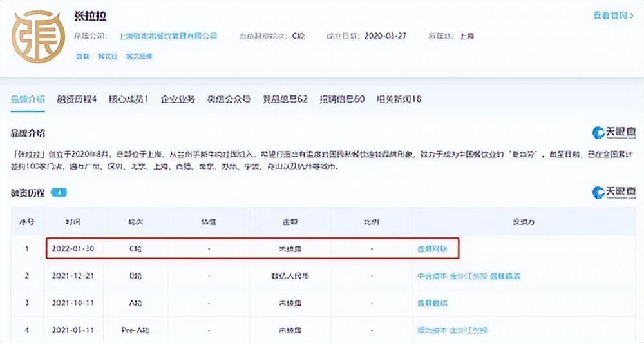The image size is (644, 343).
Task: Click the 序号 column header
Action: tap(26, 222)
